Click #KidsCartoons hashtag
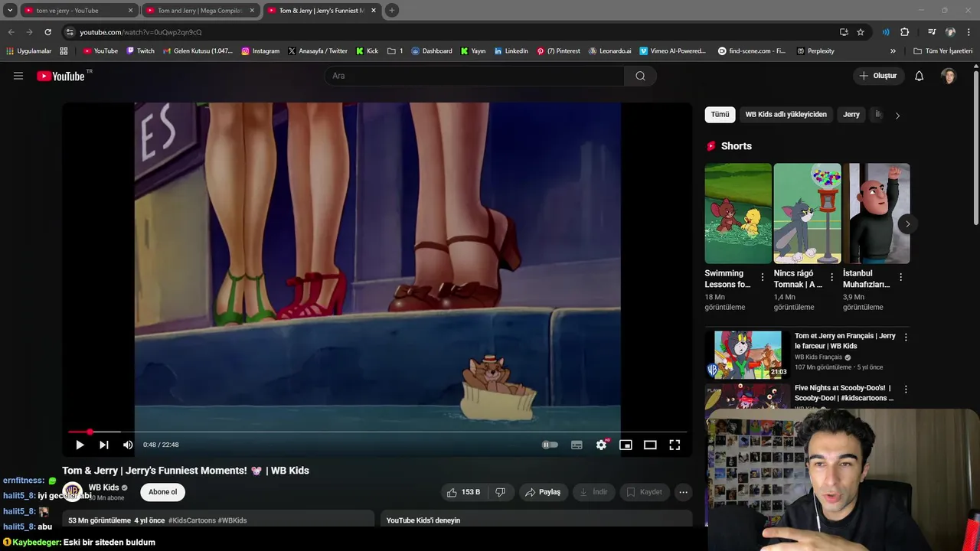Viewport: 980px width, 551px height. [x=192, y=520]
